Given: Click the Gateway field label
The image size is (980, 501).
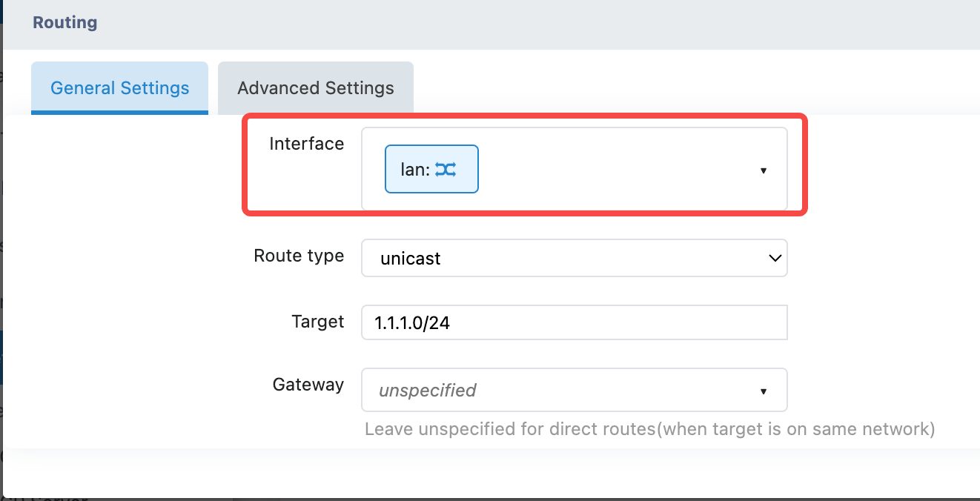Looking at the screenshot, I should pos(308,385).
